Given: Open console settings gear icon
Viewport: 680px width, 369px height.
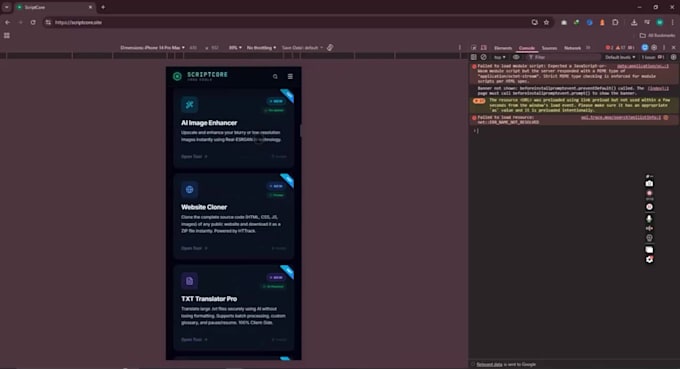Looking at the screenshot, I should [x=673, y=57].
